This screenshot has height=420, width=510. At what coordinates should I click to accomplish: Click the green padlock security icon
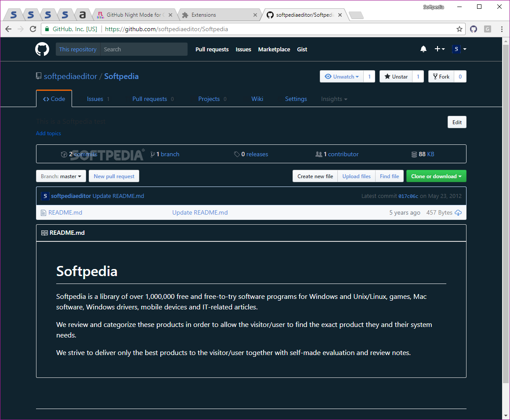coord(47,29)
